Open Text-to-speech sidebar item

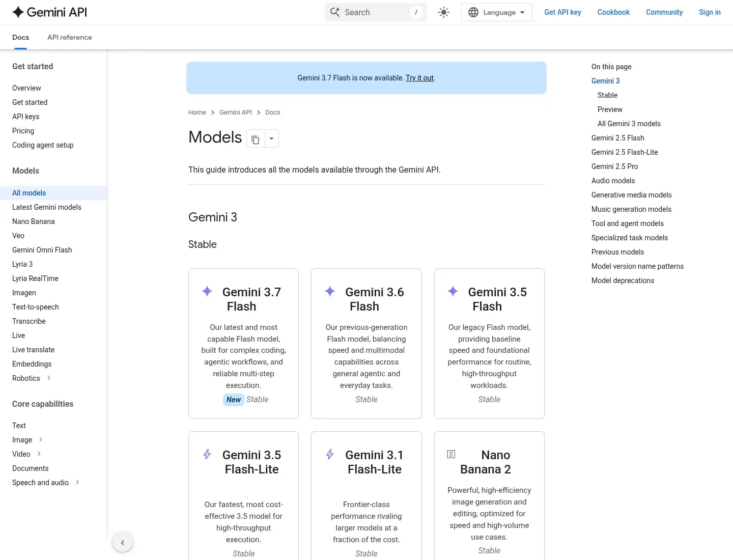click(36, 307)
